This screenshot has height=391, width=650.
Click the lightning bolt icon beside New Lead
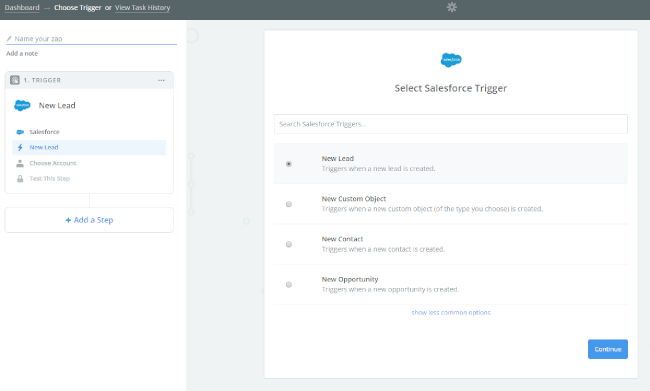(20, 147)
